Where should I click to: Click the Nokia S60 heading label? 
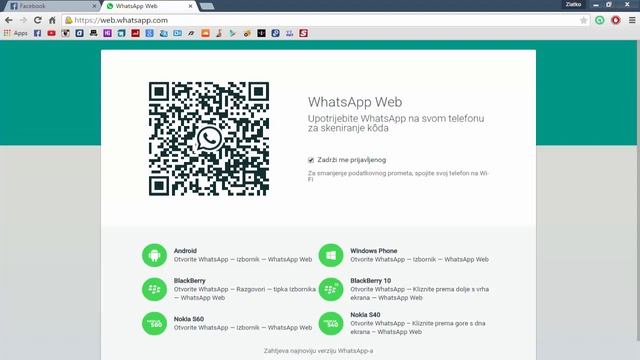click(x=189, y=319)
